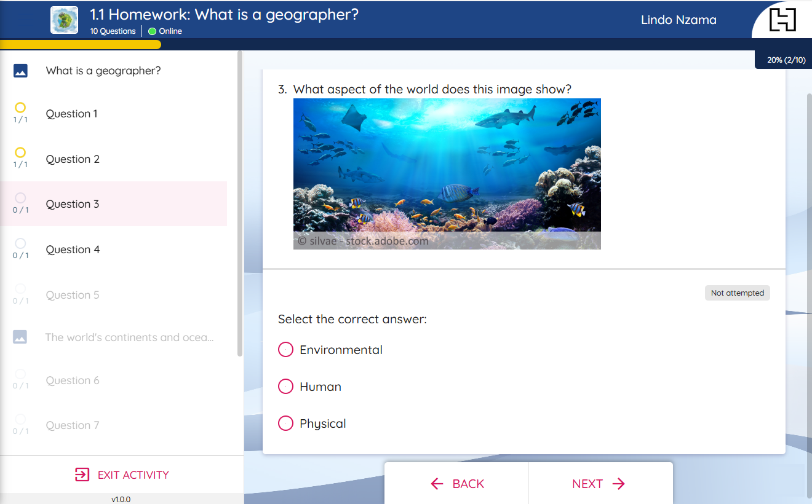
Task: Click the Question 2 status circle icon
Action: pos(20,153)
